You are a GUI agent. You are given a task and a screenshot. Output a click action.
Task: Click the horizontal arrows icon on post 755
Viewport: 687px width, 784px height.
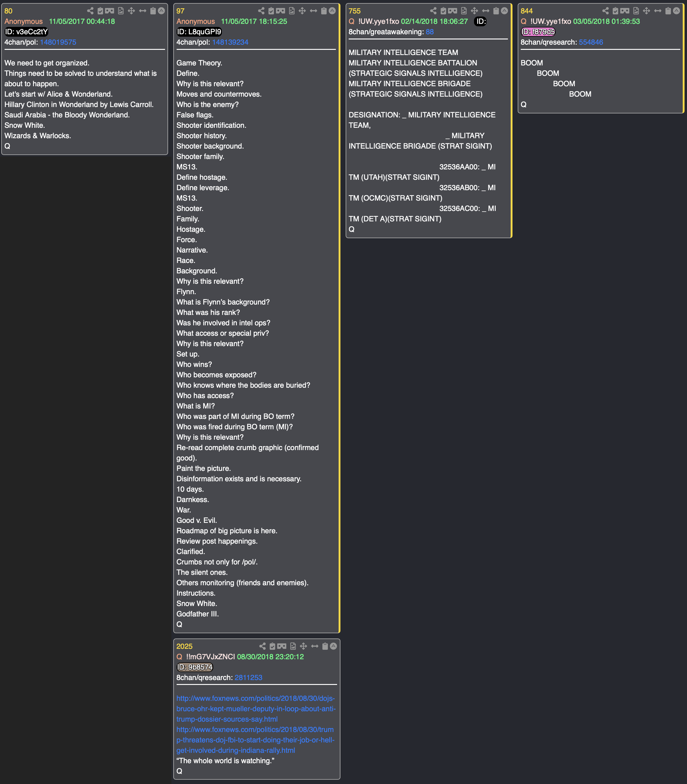(x=486, y=11)
